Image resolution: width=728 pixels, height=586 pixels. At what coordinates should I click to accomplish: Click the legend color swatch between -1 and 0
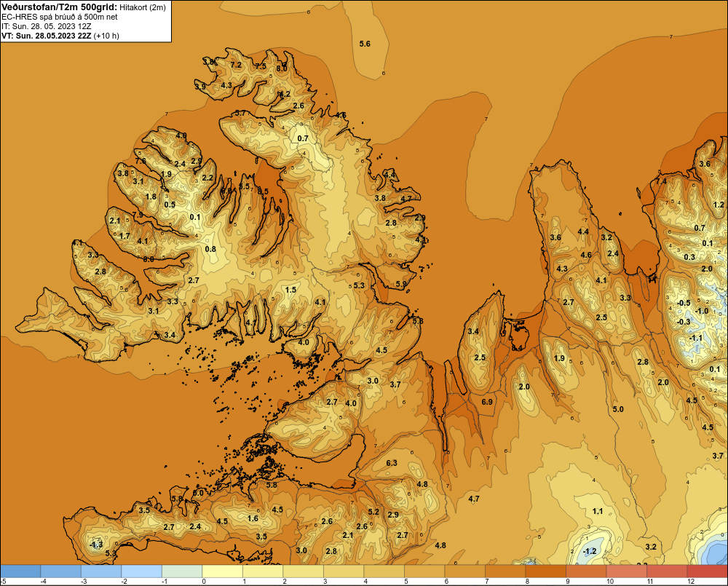[182, 571]
